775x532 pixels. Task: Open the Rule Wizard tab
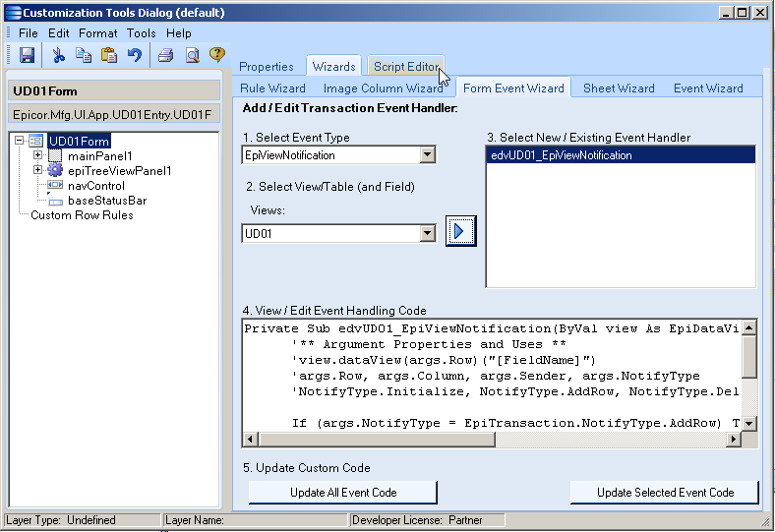(x=272, y=89)
